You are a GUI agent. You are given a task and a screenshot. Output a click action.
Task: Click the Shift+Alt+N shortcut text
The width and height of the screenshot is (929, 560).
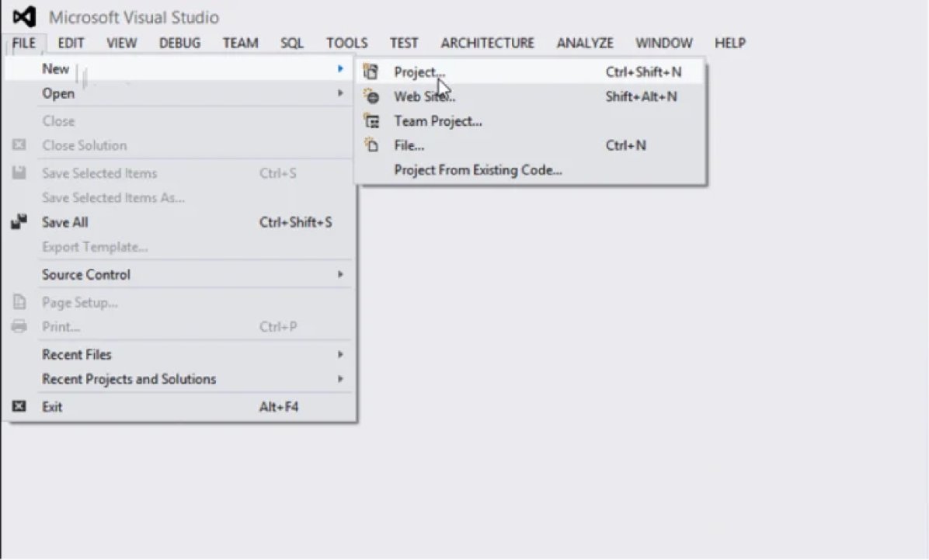pyautogui.click(x=641, y=96)
